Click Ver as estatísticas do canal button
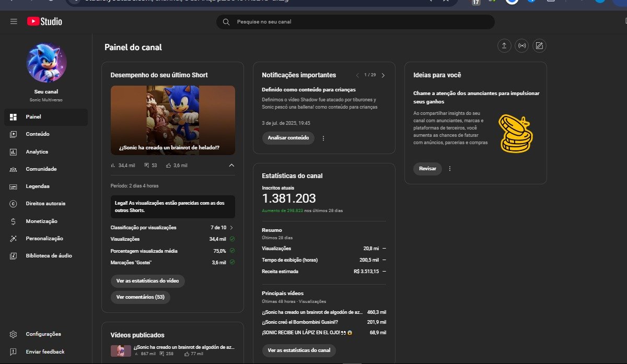Screen dimensions: 627x364 tap(299, 350)
